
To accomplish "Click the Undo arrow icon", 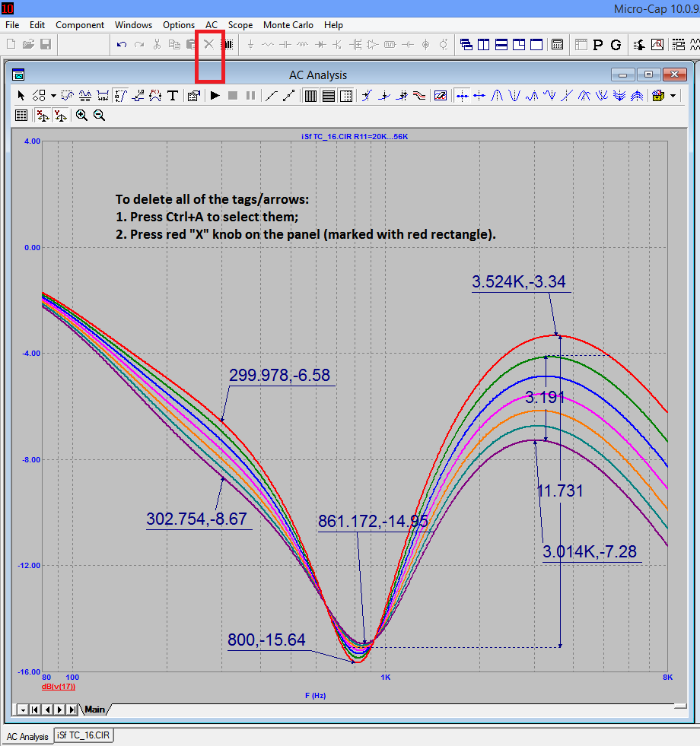I will (122, 45).
